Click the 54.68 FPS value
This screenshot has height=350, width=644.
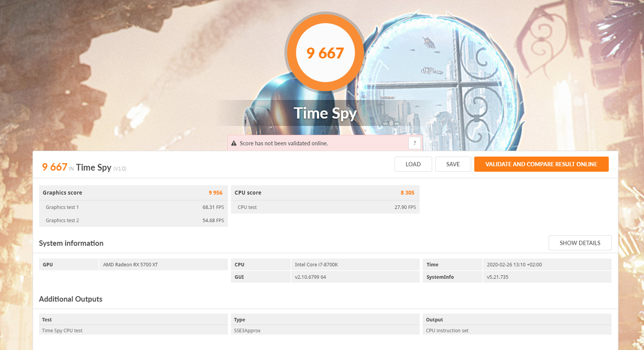pyautogui.click(x=213, y=220)
